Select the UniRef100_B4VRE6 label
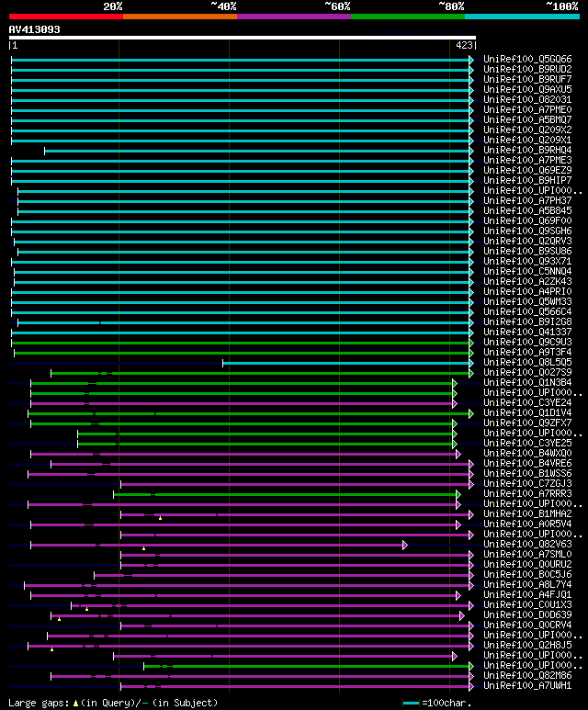 pyautogui.click(x=527, y=463)
